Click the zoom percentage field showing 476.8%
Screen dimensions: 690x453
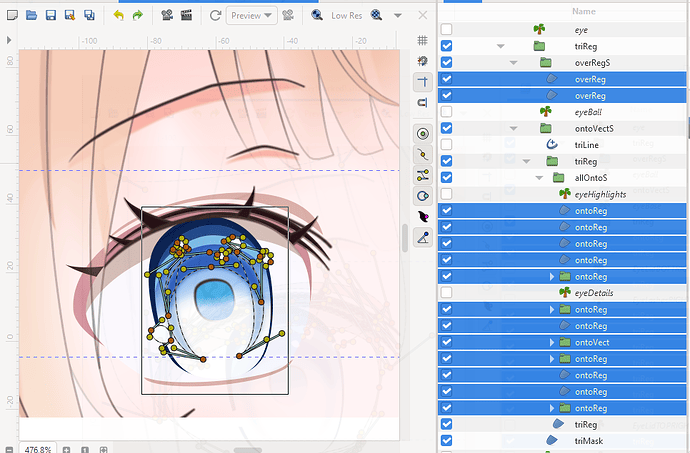pyautogui.click(x=38, y=449)
